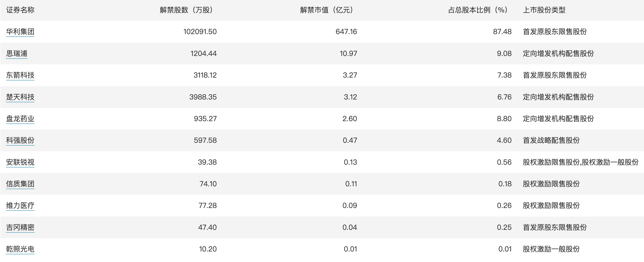Click the 上市股份类型 column header

click(x=544, y=10)
